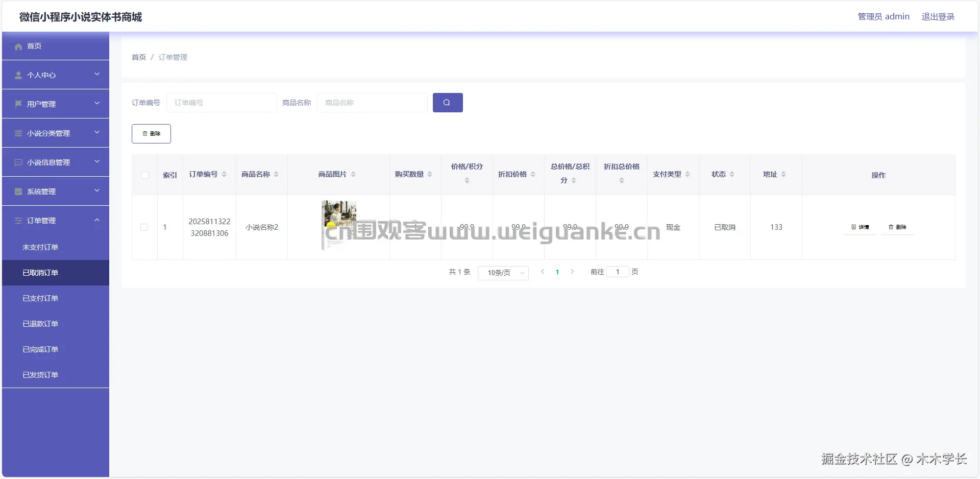Click the 订单编号 input field
This screenshot has height=479, width=980.
tap(222, 103)
